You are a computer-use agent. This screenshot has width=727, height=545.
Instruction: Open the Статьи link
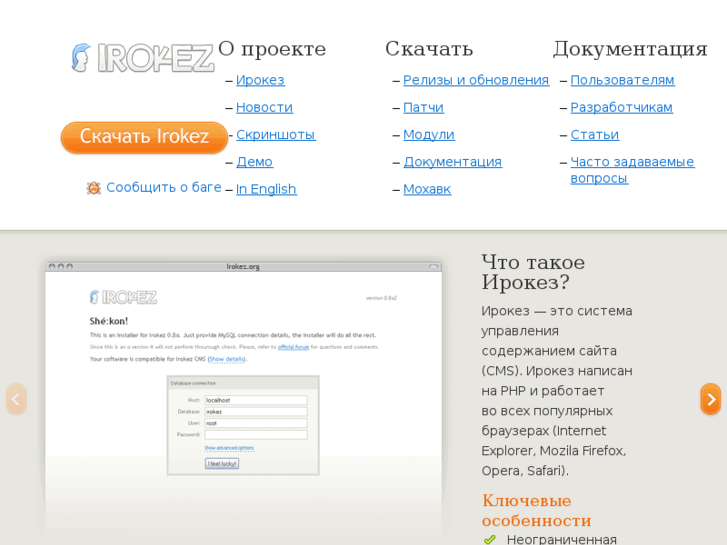595,135
